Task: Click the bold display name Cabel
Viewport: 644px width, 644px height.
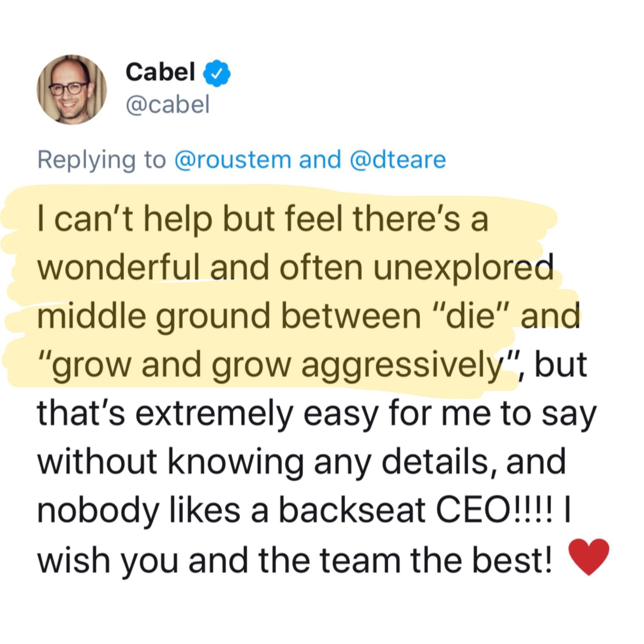Action: 160,72
